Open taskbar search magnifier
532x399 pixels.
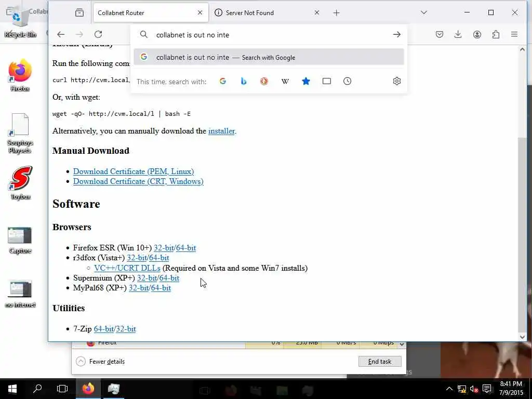(x=37, y=389)
